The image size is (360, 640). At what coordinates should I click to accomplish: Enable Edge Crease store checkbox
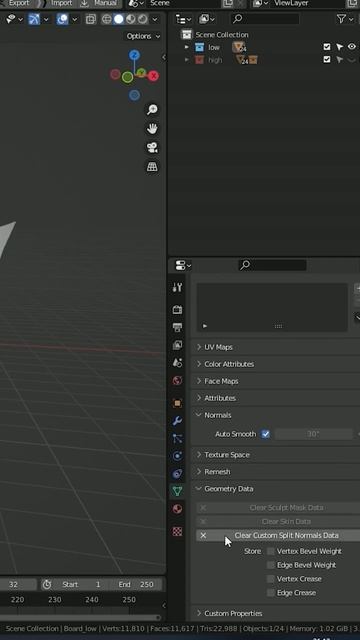271,593
